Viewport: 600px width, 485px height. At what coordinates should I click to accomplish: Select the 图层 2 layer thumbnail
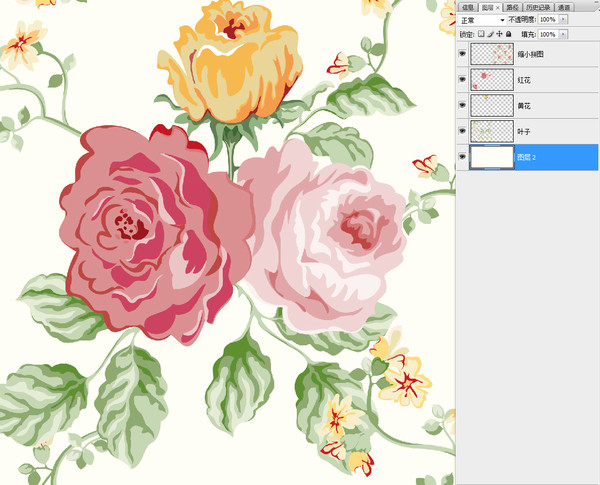point(492,157)
